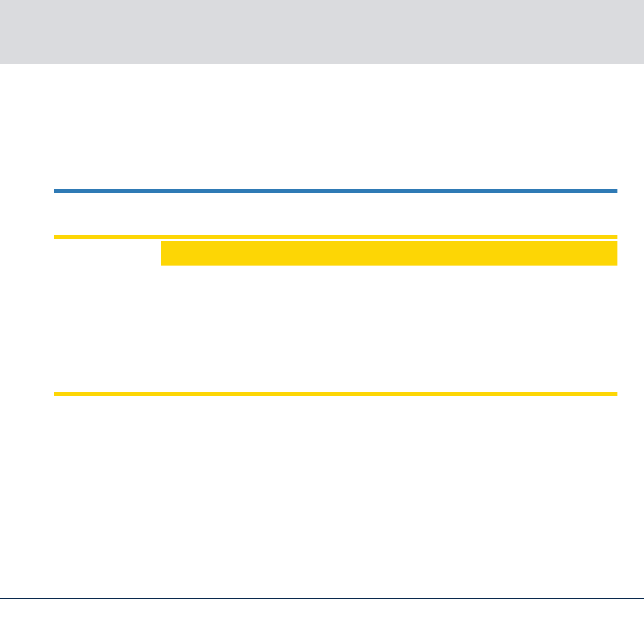Viewport: 644px width, 644px height.
Task: Click the right end of the blue bar
Action: point(614,191)
